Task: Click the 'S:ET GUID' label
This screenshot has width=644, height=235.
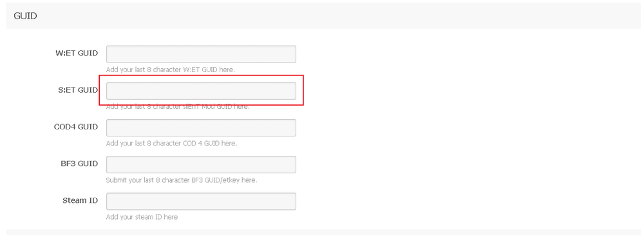Action: (78, 90)
